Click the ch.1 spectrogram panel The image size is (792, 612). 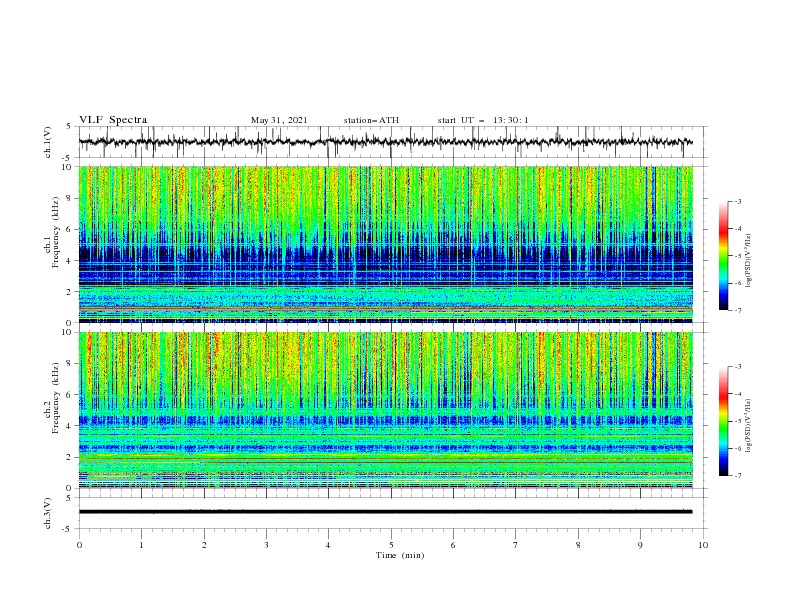click(x=386, y=244)
